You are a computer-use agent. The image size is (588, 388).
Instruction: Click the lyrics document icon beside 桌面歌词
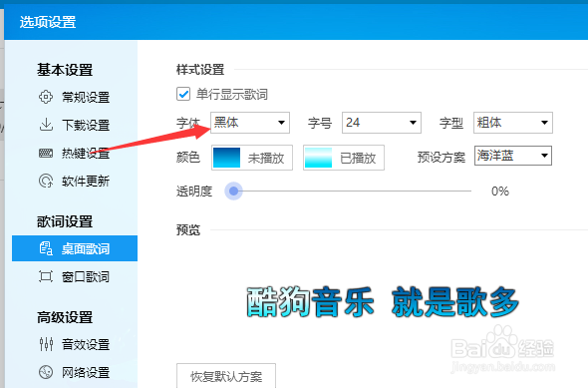(46, 248)
